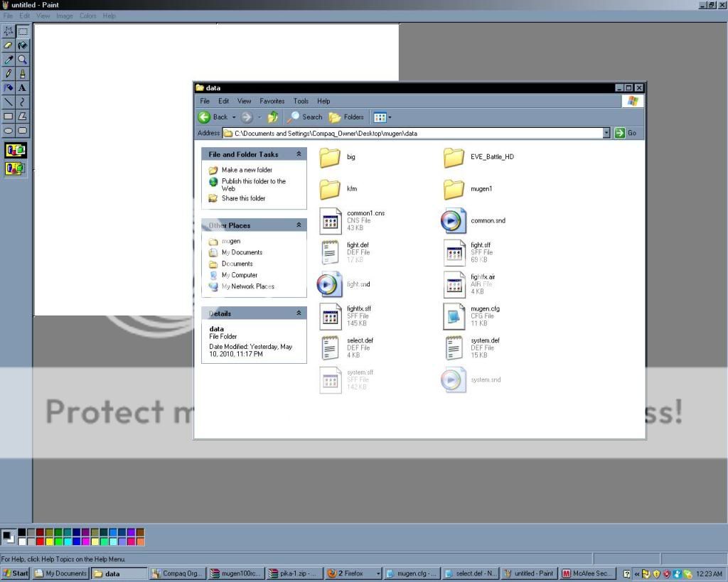This screenshot has width=728, height=582.
Task: Select the Pencil tool
Action: pos(9,74)
